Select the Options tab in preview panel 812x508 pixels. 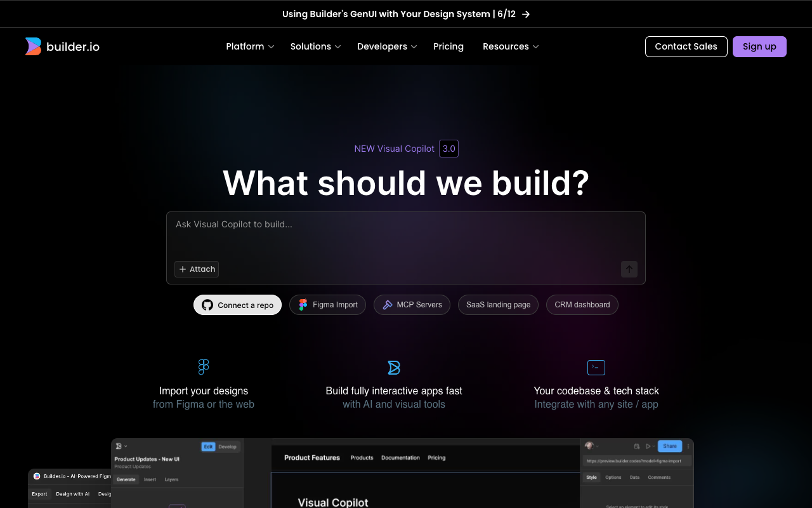(613, 477)
